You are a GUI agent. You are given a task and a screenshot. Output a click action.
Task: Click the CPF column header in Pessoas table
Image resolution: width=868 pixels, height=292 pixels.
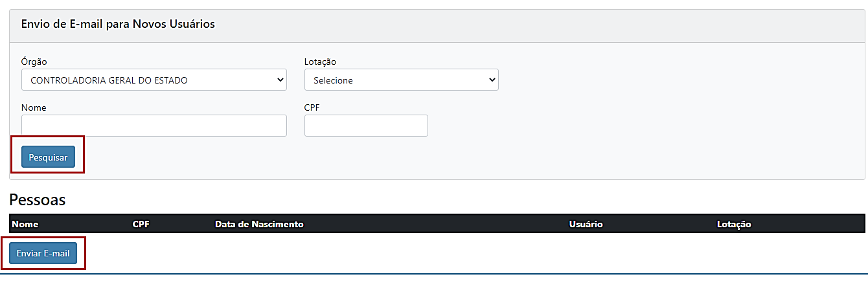point(141,224)
